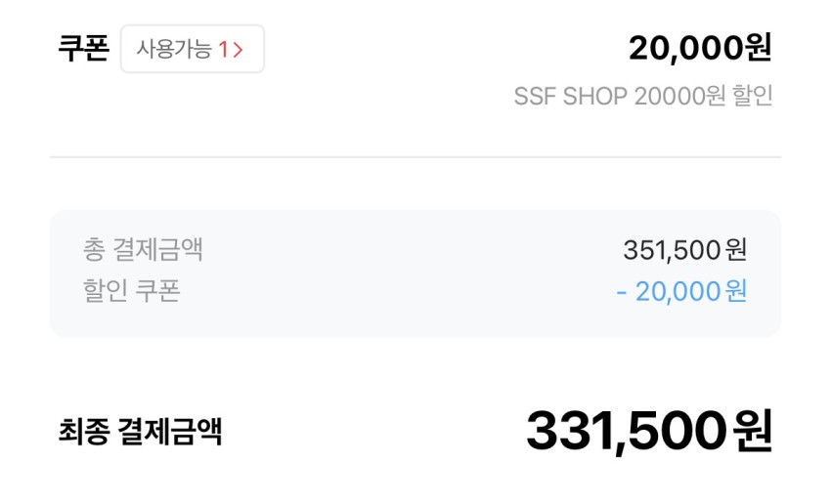Tap the SSF SHOP text
The height and width of the screenshot is (504, 831).
point(571,97)
